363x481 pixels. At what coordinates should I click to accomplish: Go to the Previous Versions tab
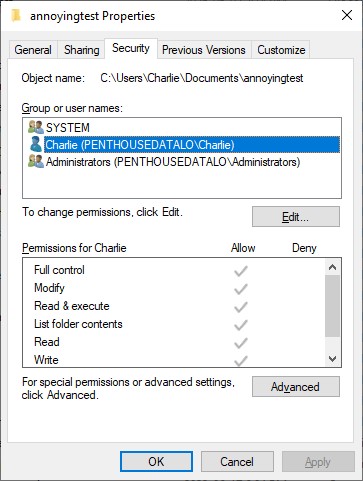pyautogui.click(x=204, y=50)
